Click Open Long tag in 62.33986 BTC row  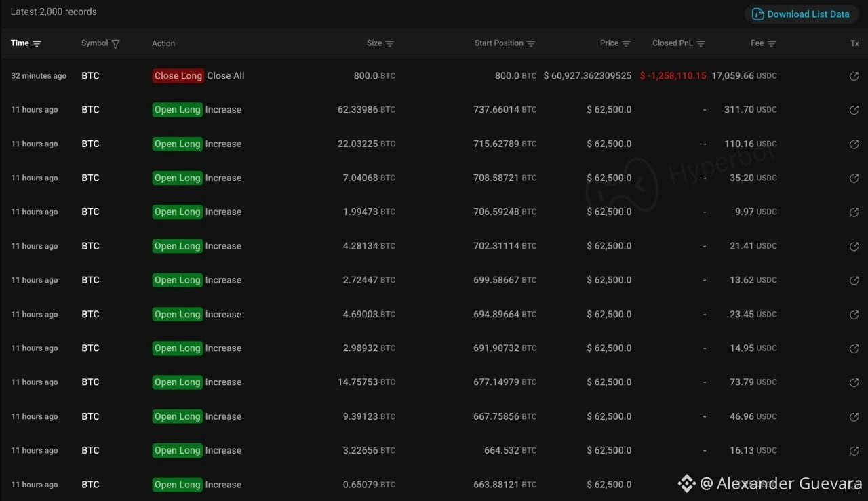[177, 110]
